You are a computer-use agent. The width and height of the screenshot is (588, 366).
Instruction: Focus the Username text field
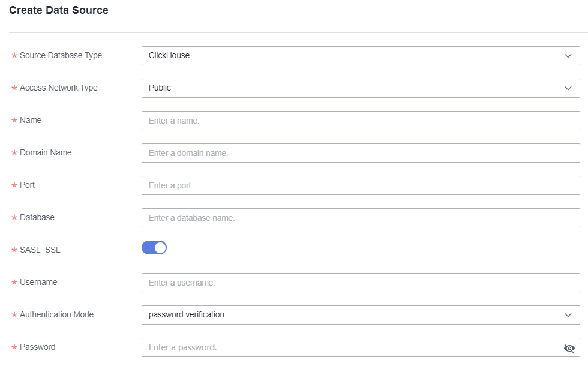coord(360,283)
